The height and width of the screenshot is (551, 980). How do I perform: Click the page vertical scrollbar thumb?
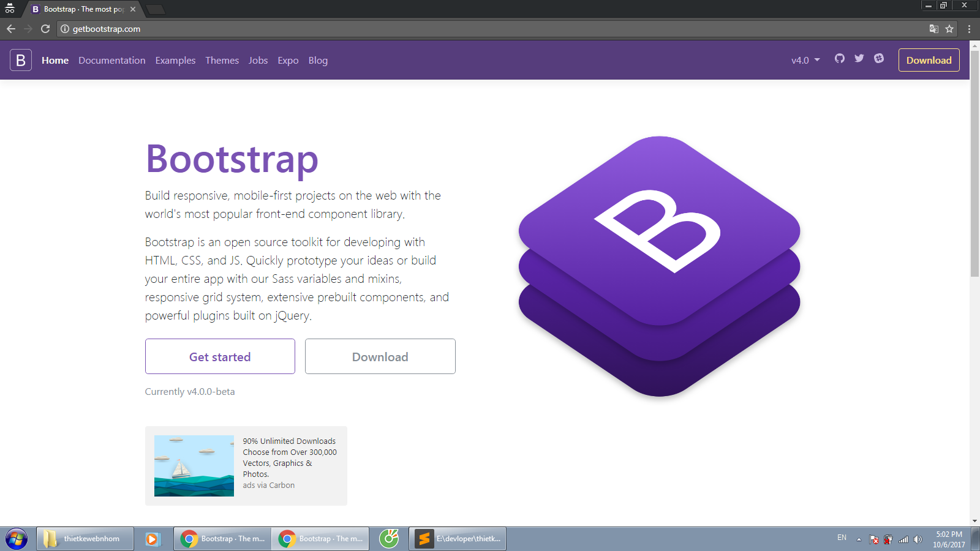[974, 162]
